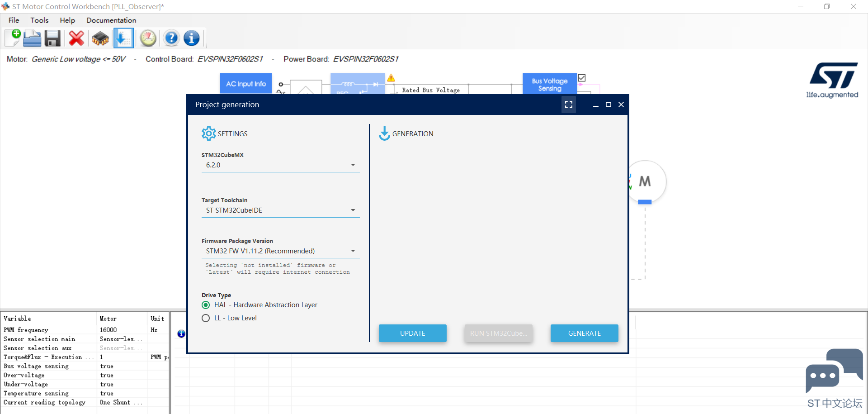Viewport: 868px width, 414px height.
Task: Click the Over-voltage variable row
Action: [85, 375]
